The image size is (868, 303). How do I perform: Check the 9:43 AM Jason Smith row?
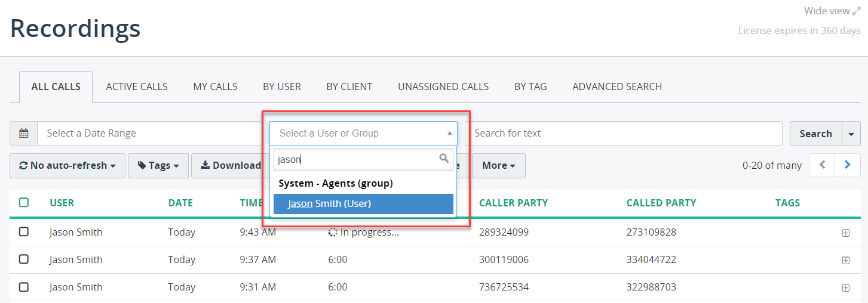(x=24, y=232)
